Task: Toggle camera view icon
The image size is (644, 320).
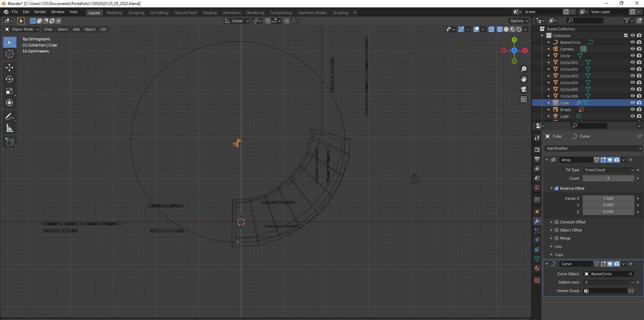Action: click(524, 89)
